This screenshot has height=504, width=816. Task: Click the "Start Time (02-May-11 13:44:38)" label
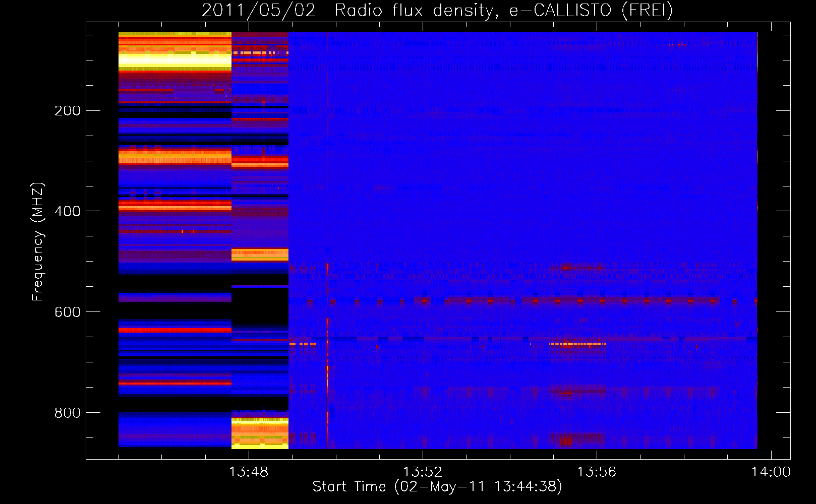click(437, 487)
